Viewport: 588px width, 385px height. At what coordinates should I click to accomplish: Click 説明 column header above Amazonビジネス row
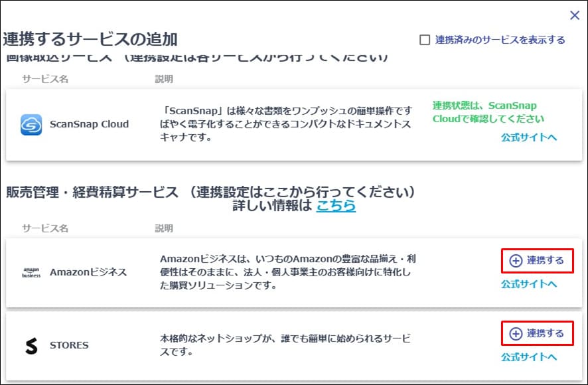click(164, 228)
